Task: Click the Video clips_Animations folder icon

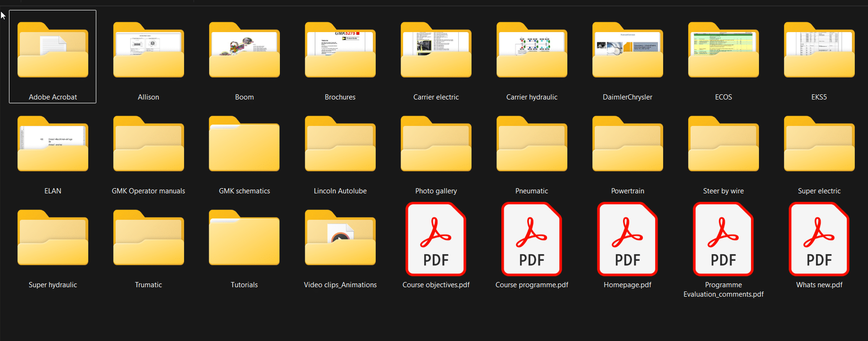Action: click(x=340, y=237)
